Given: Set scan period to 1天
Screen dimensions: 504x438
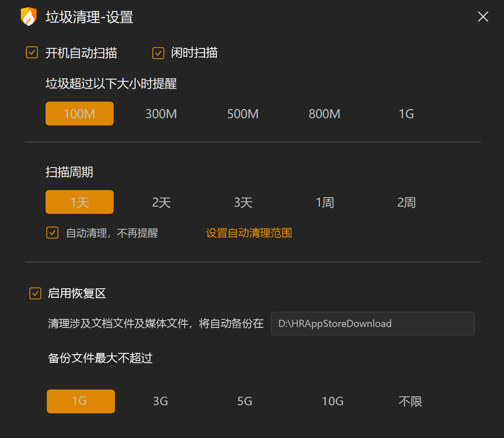Looking at the screenshot, I should coord(79,202).
